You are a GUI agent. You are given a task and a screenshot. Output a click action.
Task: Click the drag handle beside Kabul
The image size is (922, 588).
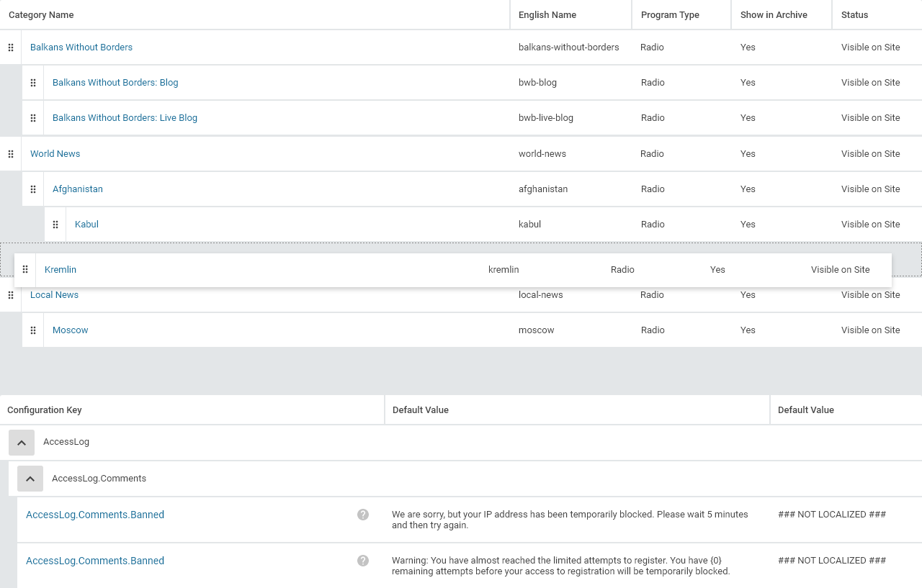point(55,225)
